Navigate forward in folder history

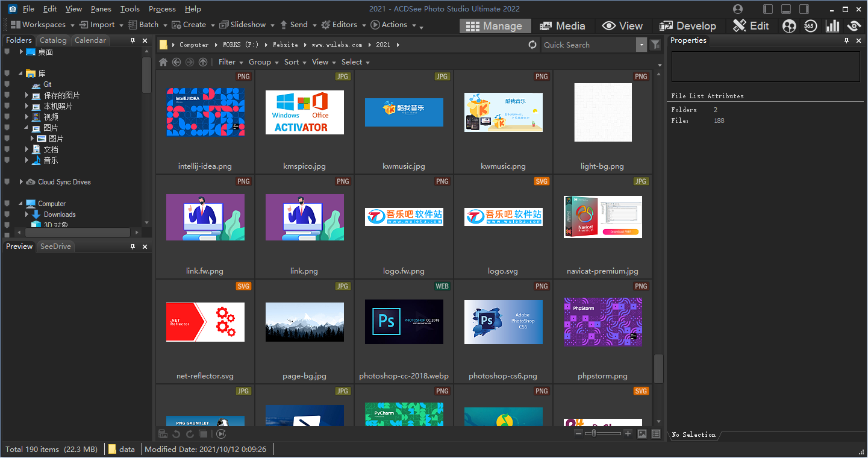190,62
